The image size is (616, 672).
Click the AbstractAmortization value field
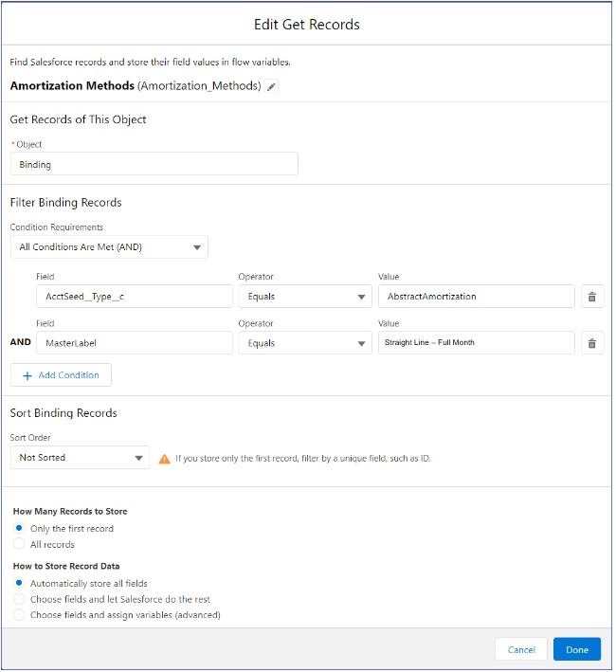476,297
